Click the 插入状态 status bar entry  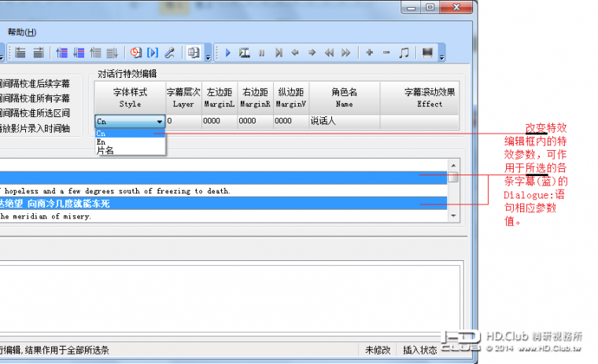(x=419, y=350)
